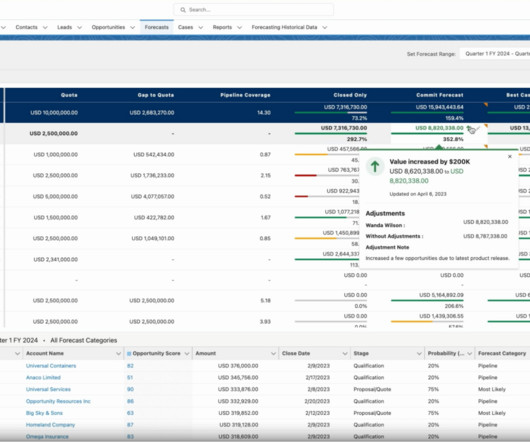The width and height of the screenshot is (530, 442).
Task: Open Amount column menu chevron
Action: point(273,353)
